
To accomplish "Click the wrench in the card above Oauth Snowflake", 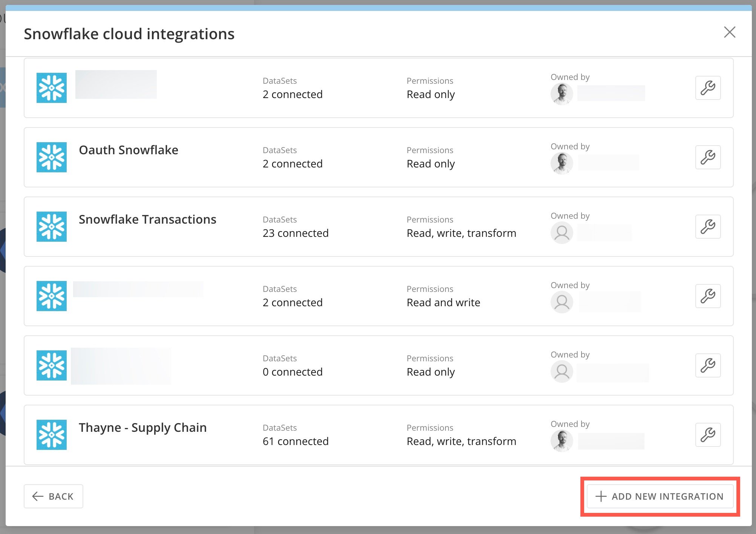I will coord(708,88).
